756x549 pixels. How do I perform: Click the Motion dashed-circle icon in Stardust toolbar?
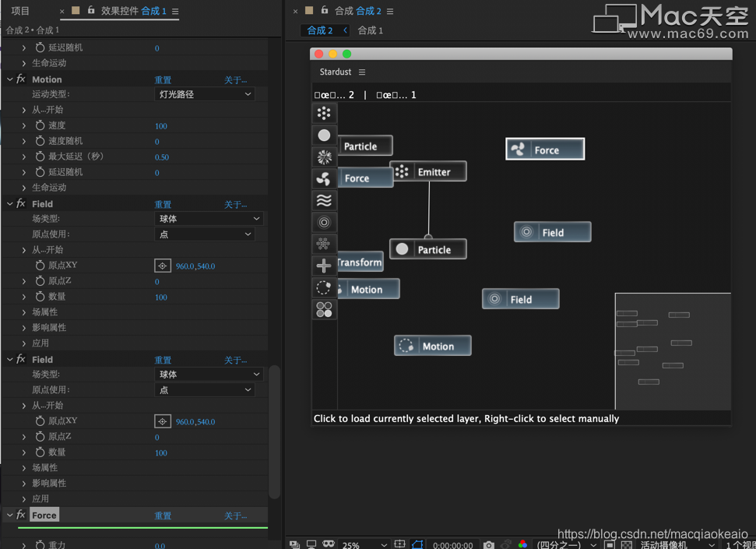[324, 287]
